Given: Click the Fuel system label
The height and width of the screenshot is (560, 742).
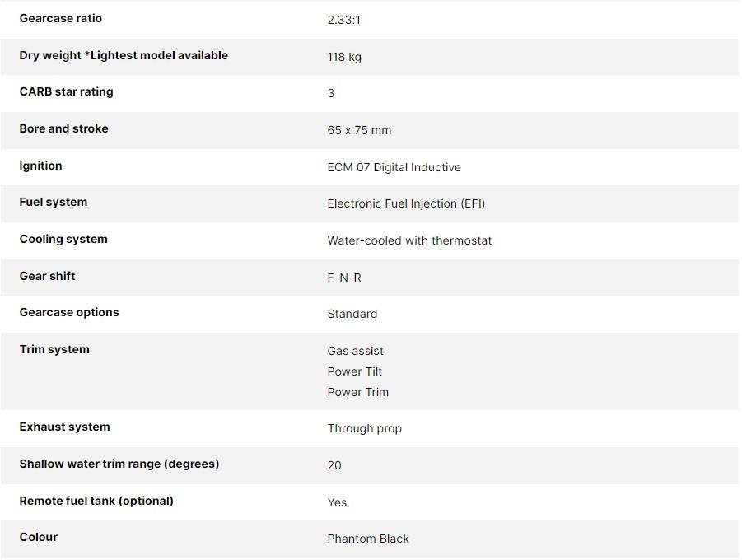Looking at the screenshot, I should (53, 202).
